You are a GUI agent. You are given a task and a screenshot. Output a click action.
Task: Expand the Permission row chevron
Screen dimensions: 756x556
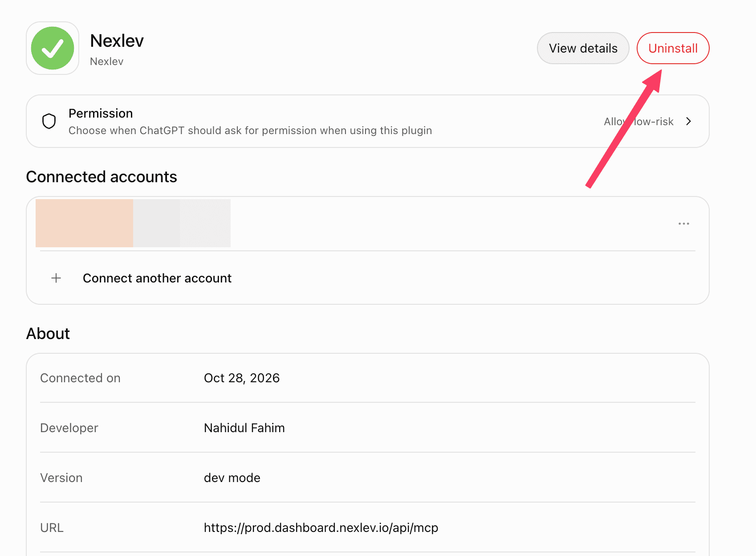click(689, 121)
